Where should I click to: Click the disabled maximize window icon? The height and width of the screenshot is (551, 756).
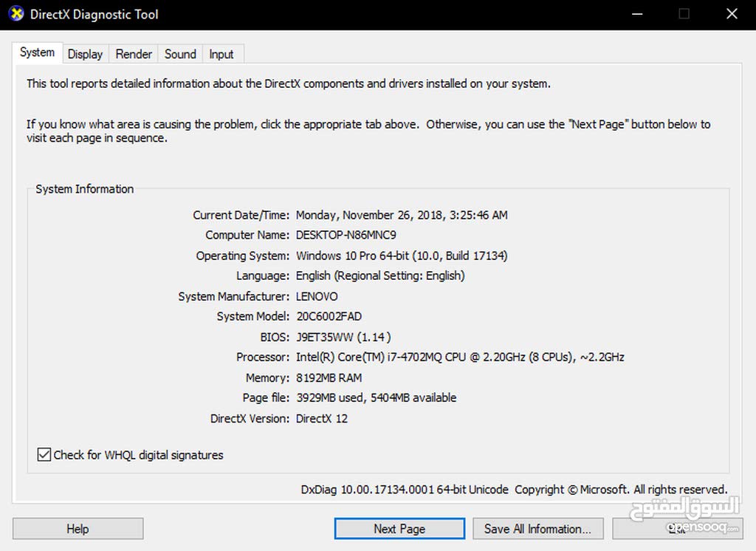684,14
